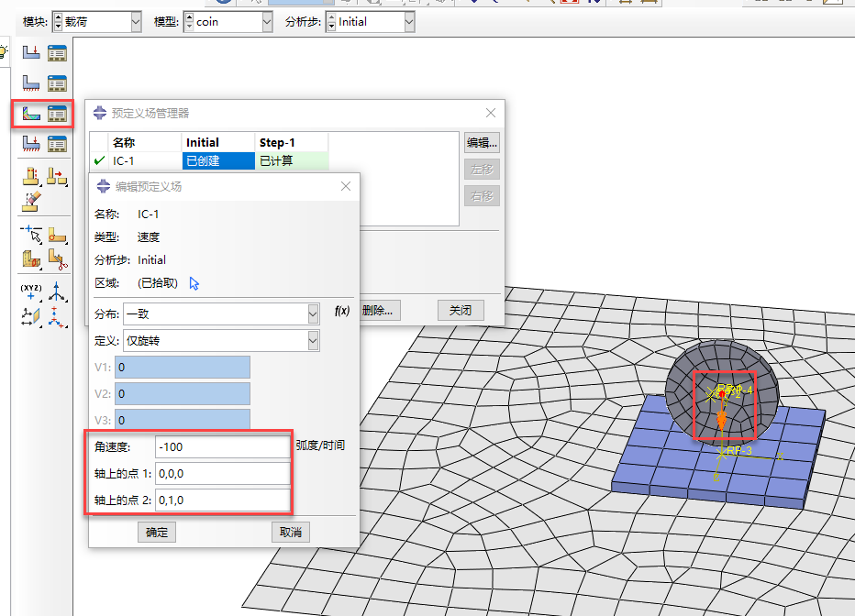The image size is (855, 616).
Task: Click the 名称 column header
Action: pyautogui.click(x=145, y=143)
